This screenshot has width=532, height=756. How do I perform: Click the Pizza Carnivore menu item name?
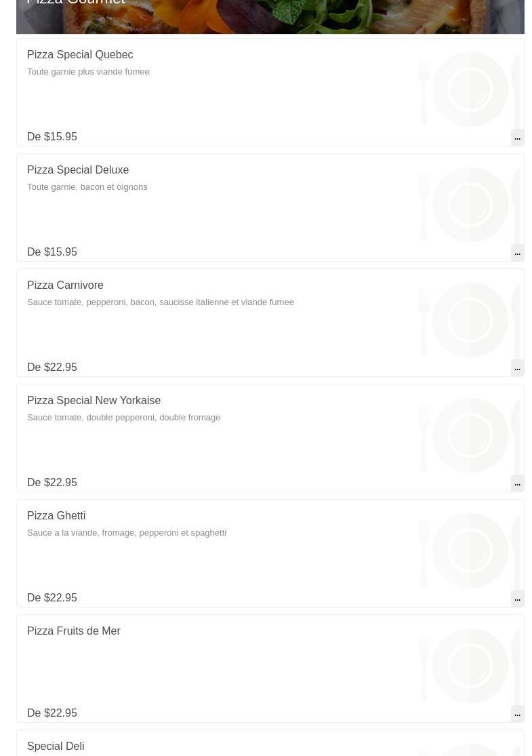65,285
